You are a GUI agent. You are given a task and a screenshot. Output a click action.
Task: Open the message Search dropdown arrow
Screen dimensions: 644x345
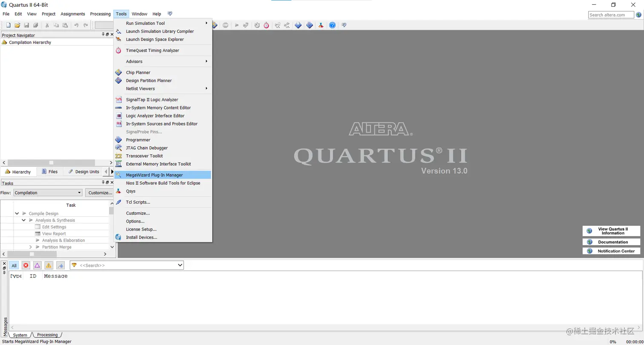(x=180, y=265)
